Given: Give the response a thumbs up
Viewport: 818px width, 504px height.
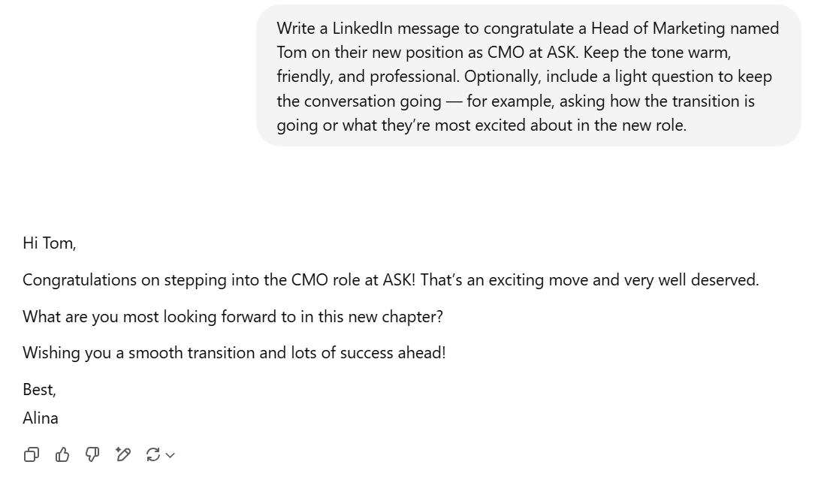Looking at the screenshot, I should click(x=62, y=455).
